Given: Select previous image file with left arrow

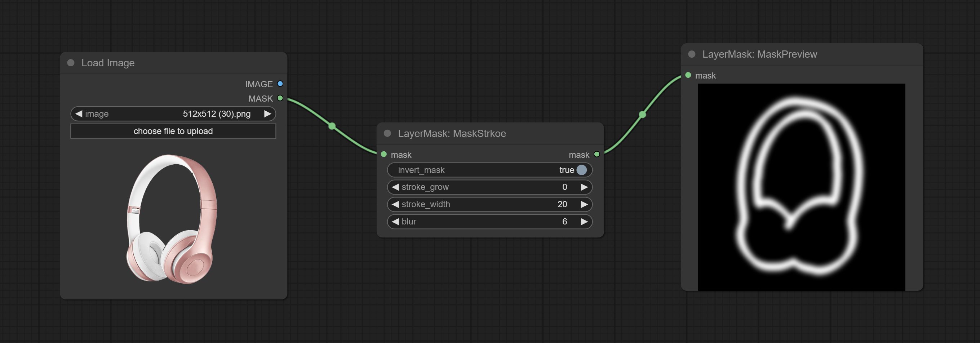Looking at the screenshot, I should pyautogui.click(x=79, y=114).
